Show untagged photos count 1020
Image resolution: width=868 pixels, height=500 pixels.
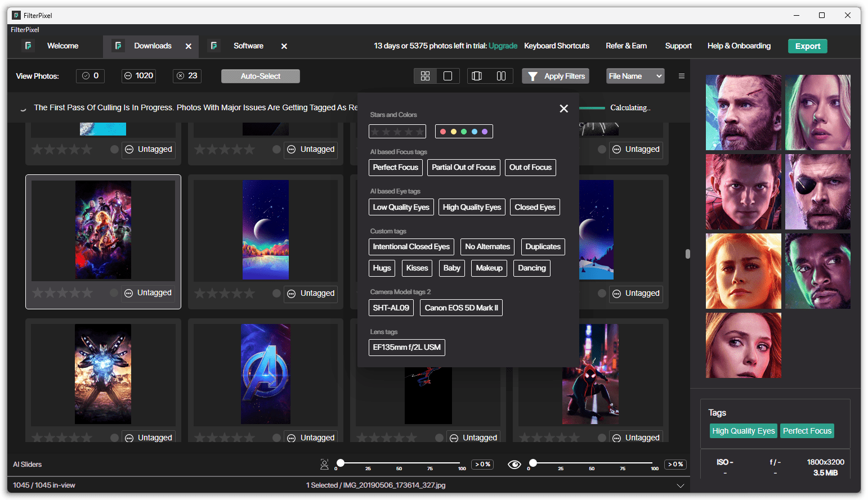[138, 76]
